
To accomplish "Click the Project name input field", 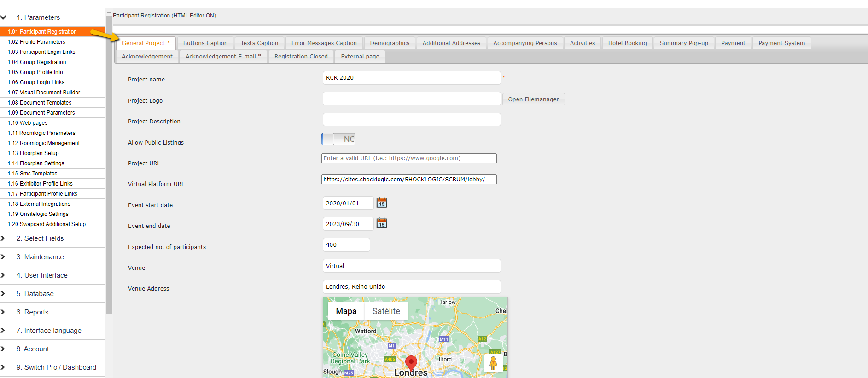I will coord(412,78).
